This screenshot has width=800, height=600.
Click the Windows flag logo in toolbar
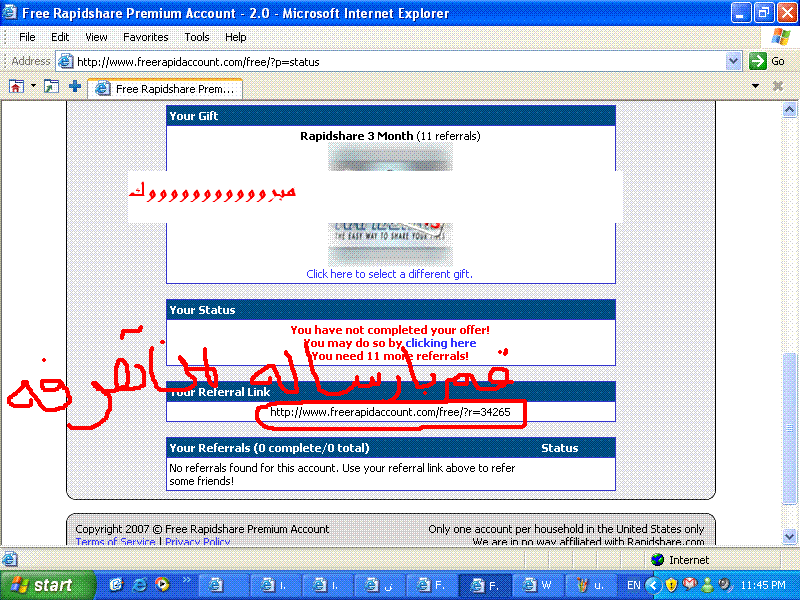click(x=781, y=37)
